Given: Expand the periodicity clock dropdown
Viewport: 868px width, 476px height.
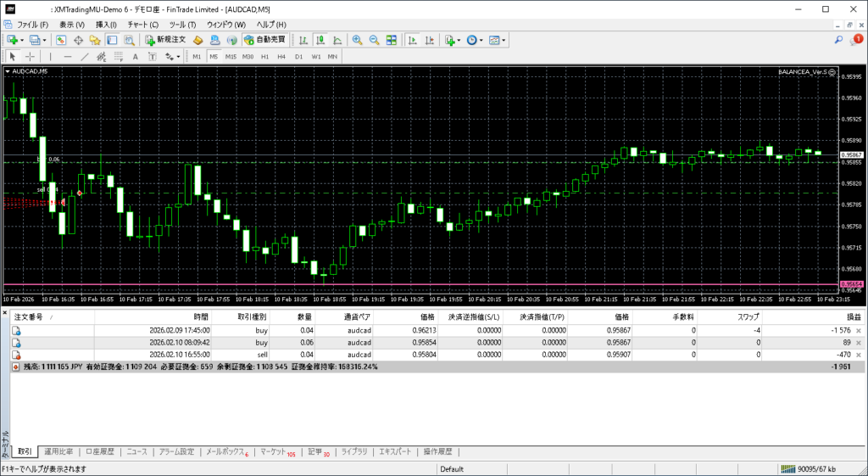Looking at the screenshot, I should [x=482, y=40].
